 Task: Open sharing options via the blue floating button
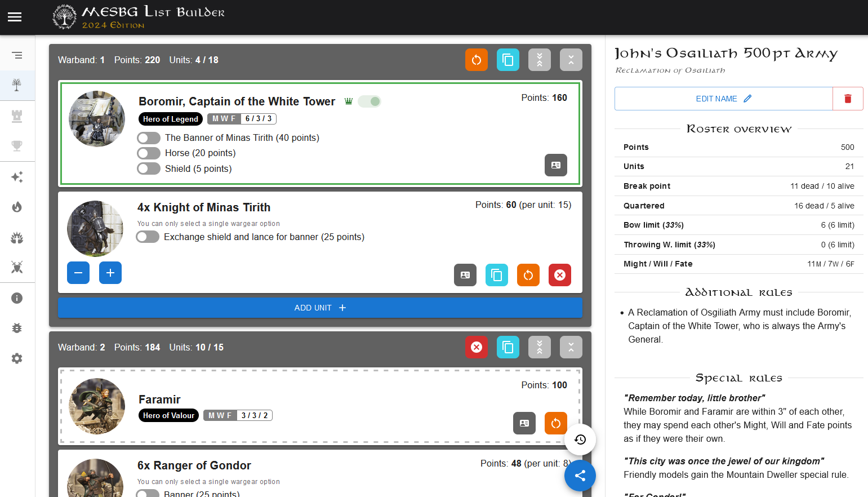[580, 476]
